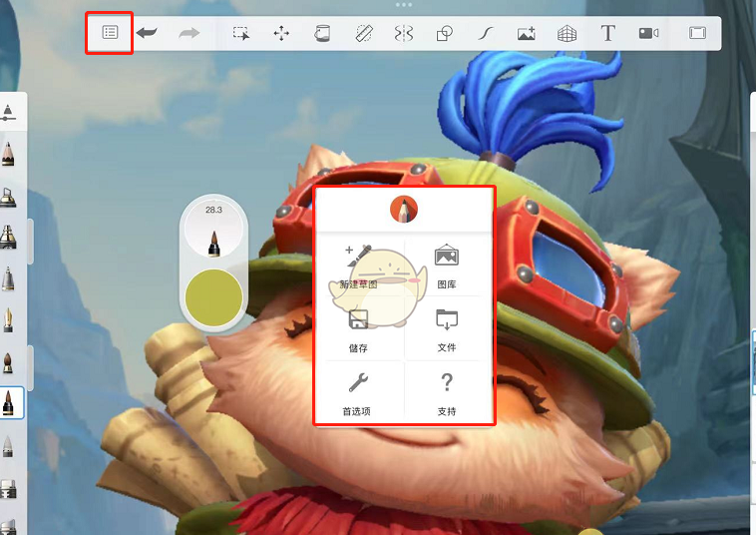Image resolution: width=756 pixels, height=535 pixels.
Task: Open the perspective grid tool
Action: [567, 33]
